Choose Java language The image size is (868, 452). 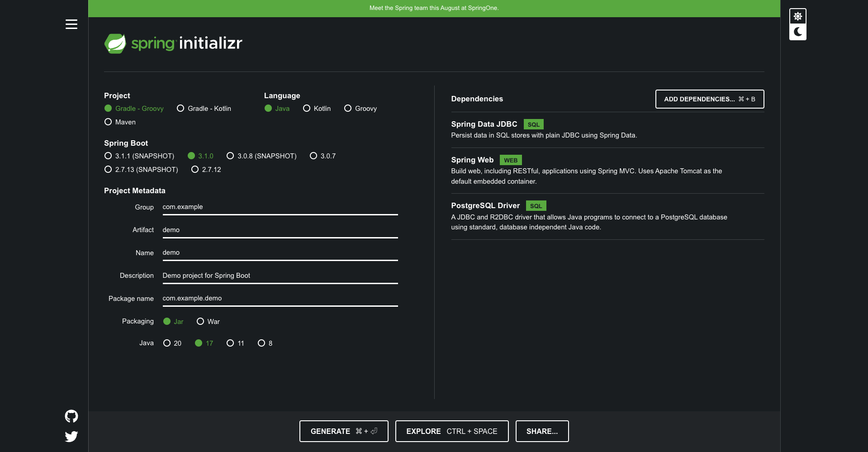(277, 109)
